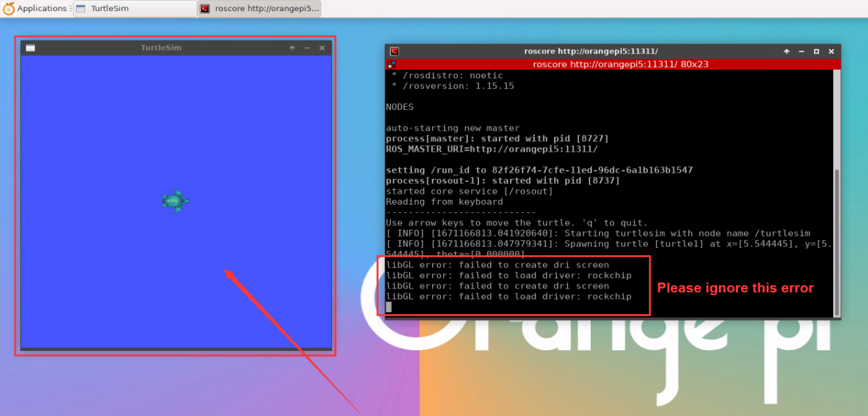The image size is (868, 416).
Task: Shade the roscore terminal window
Action: (x=787, y=51)
